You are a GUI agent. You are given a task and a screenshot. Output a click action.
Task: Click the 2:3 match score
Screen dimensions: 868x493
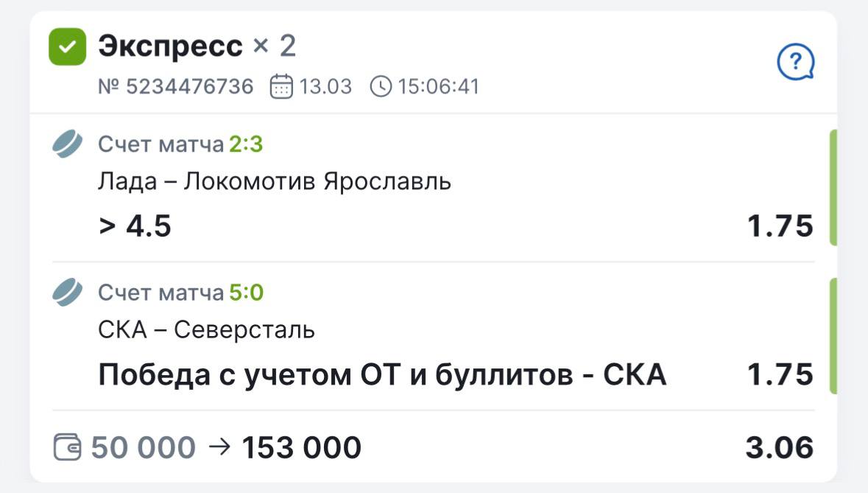tap(246, 144)
